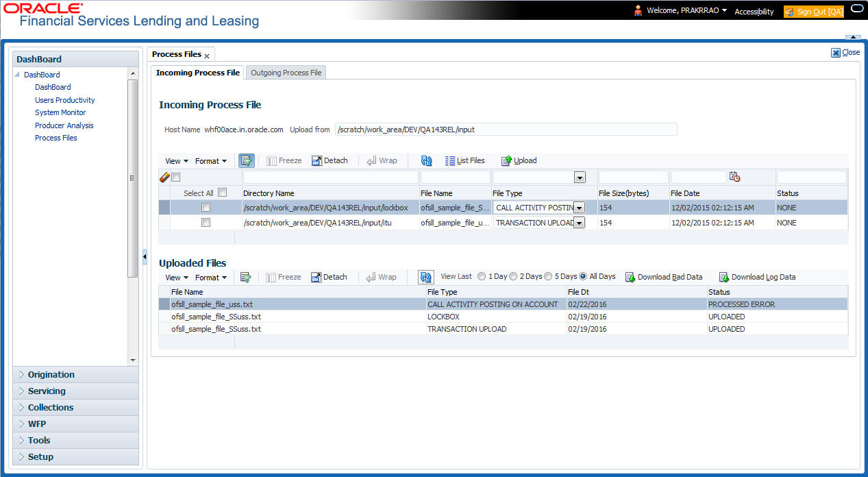Click the collapse header arrow below the banner
Screen dimensions: 868x477
(852, 38)
